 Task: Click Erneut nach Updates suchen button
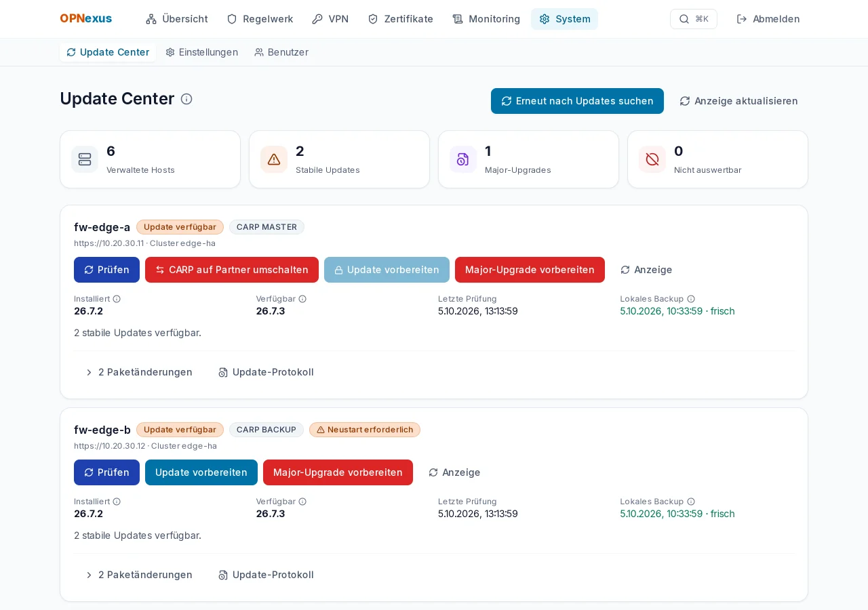click(577, 101)
